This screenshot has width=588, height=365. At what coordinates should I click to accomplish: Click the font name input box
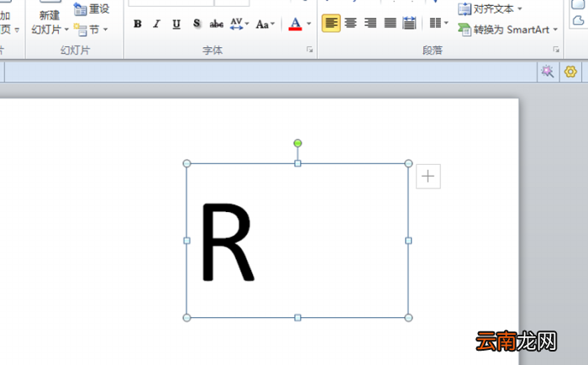point(171,3)
